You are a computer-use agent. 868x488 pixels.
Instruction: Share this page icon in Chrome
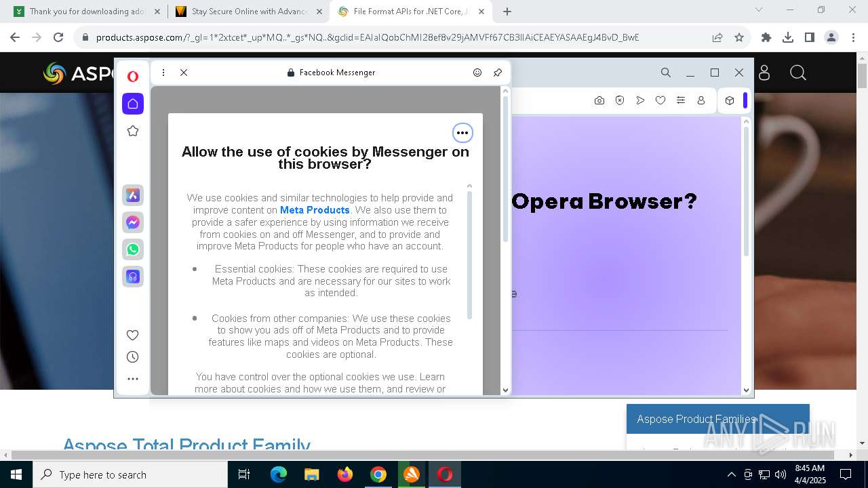pos(717,37)
